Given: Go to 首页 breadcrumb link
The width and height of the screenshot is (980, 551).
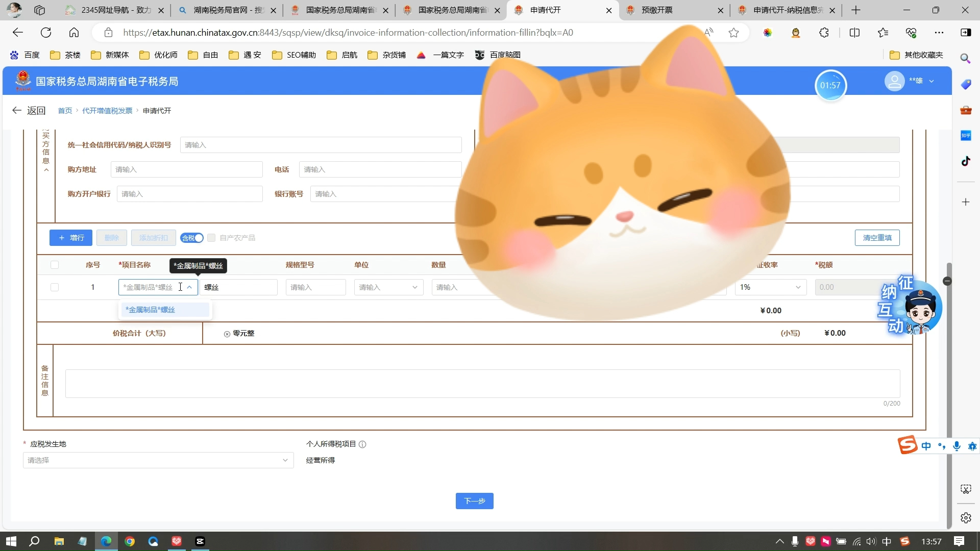Looking at the screenshot, I should click(65, 111).
